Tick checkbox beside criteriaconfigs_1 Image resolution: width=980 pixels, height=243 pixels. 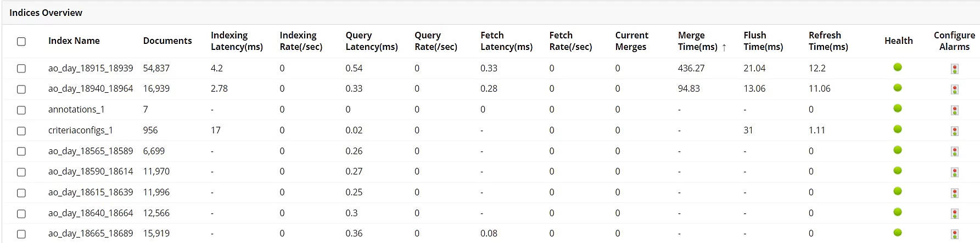(x=21, y=131)
